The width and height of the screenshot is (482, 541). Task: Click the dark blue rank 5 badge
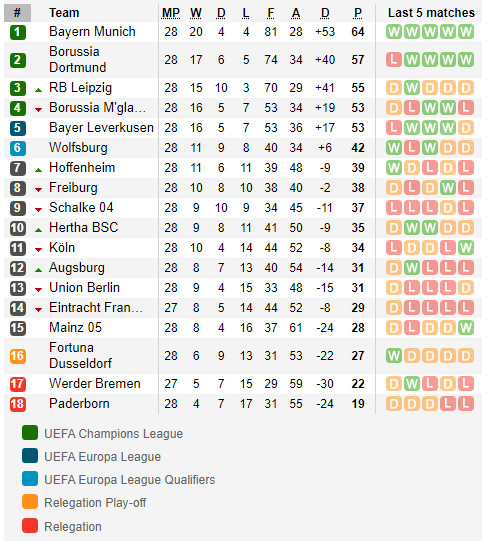[18, 128]
